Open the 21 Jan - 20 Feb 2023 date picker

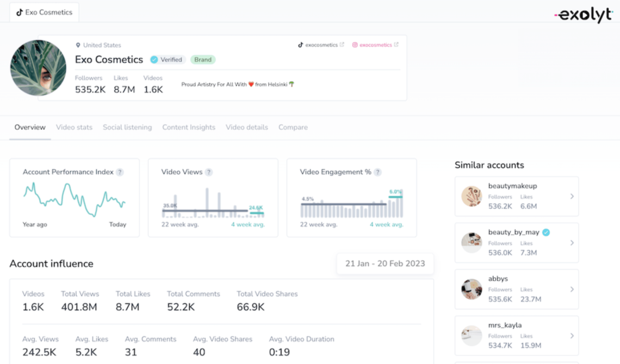(x=385, y=263)
